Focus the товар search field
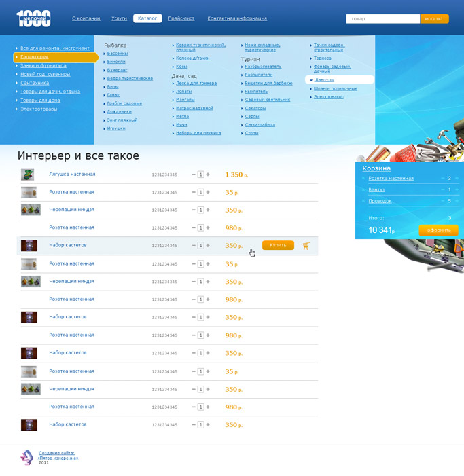The image size is (464, 476). (383, 19)
